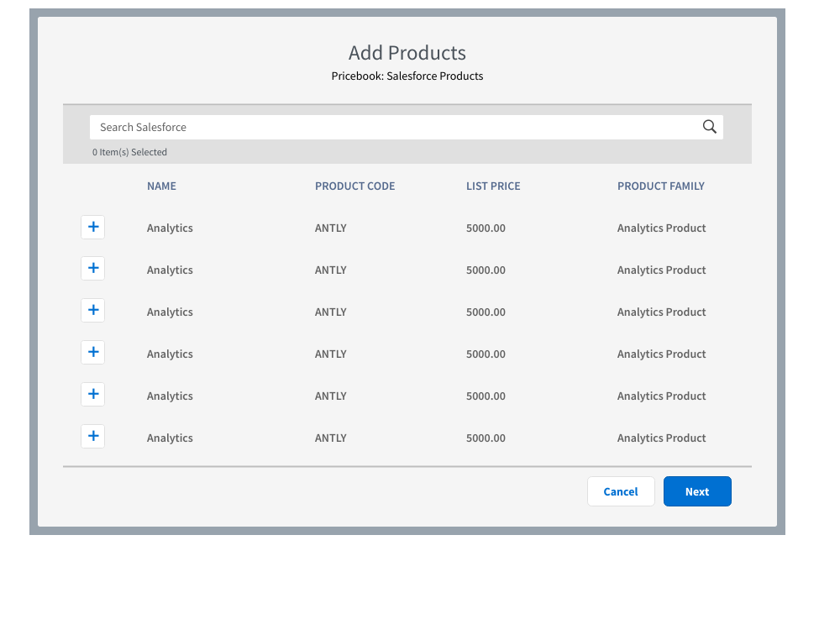Sort using the PRODUCT FAMILY column header
840x619 pixels.
pos(661,186)
